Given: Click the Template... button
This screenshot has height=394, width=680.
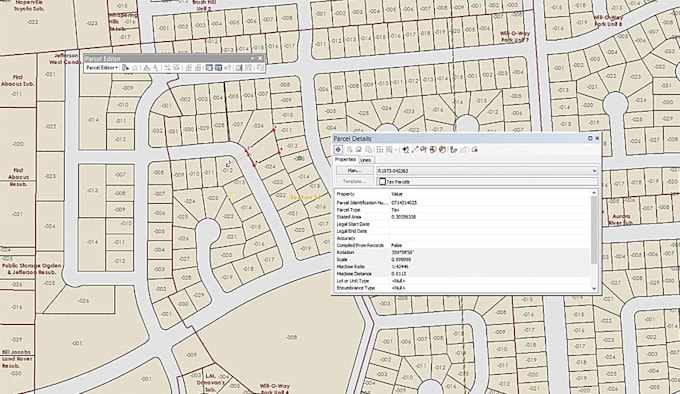Looking at the screenshot, I should [355, 182].
